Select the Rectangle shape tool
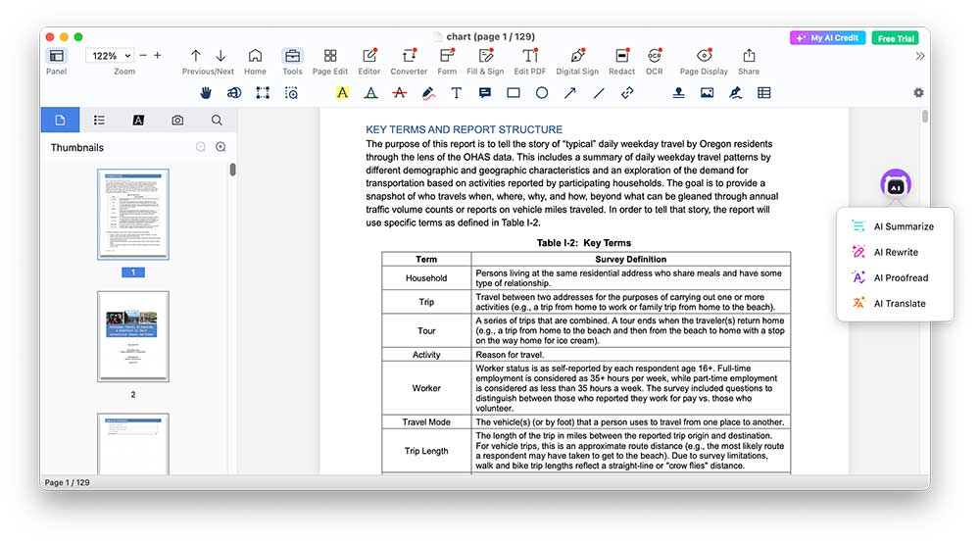 click(x=514, y=93)
